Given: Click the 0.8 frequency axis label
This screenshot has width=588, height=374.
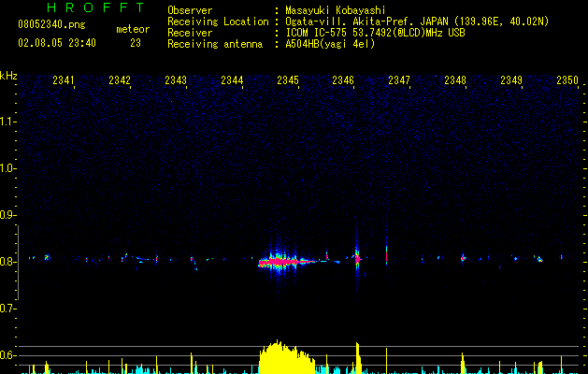Looking at the screenshot, I should click(x=7, y=262).
